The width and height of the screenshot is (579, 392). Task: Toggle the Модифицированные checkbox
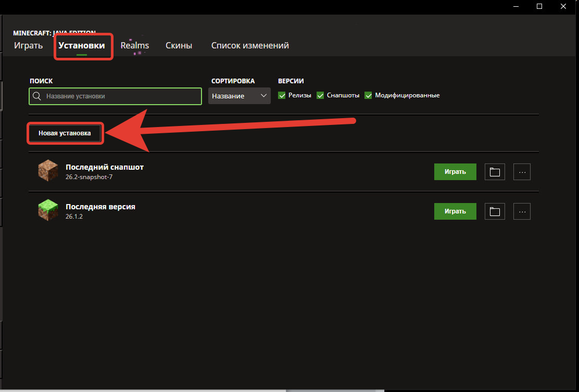point(368,95)
